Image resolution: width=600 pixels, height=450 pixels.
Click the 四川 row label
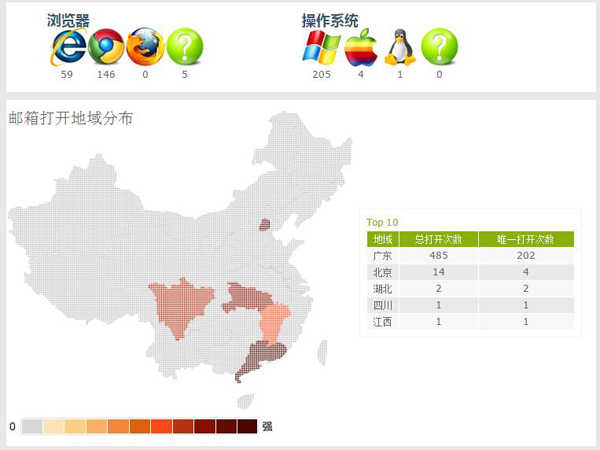click(382, 305)
